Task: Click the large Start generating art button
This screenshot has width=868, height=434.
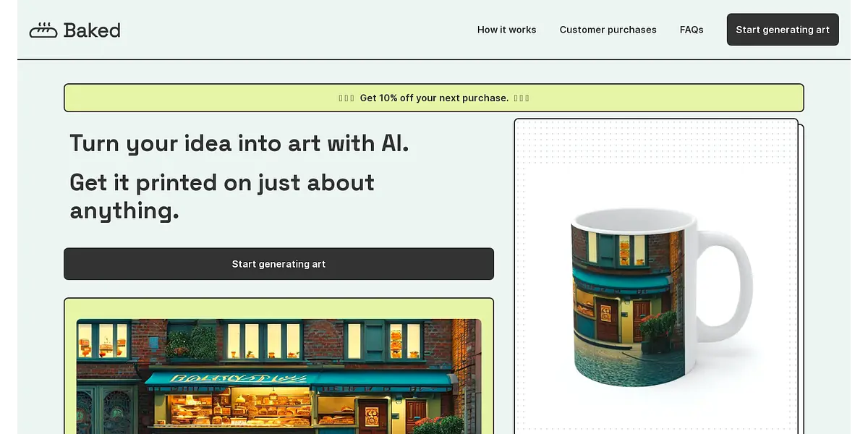Action: [x=278, y=264]
